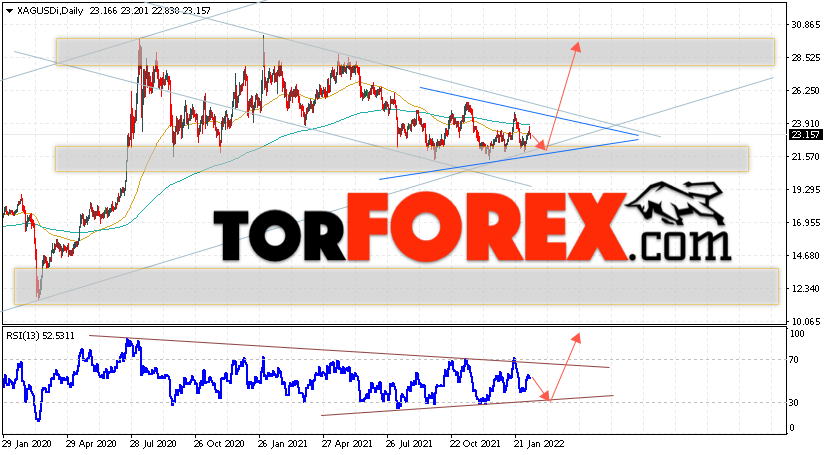This screenshot has height=455, width=827.
Task: Click price scale value 19.295
Action: coord(805,189)
